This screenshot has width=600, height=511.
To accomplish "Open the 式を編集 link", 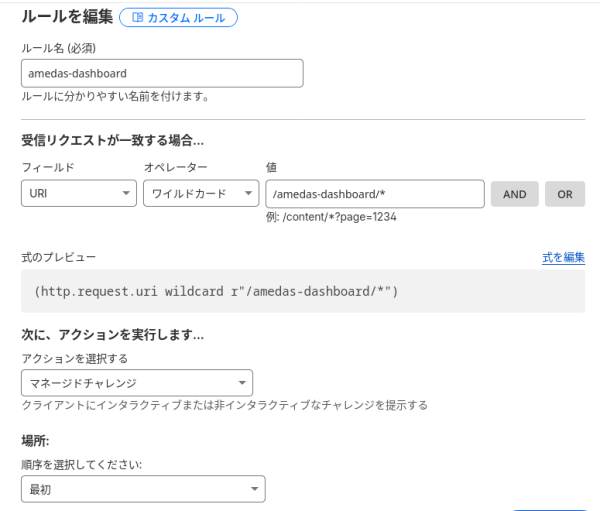I will (563, 257).
